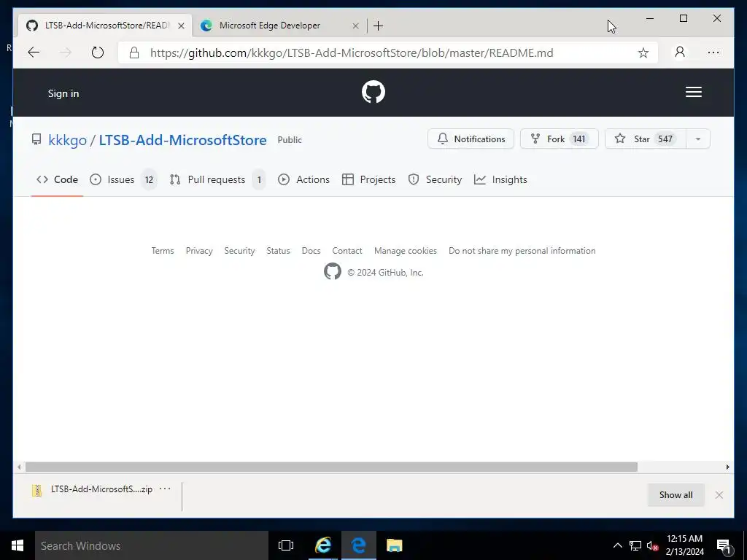Close the downloads bar
The image size is (747, 560).
click(x=719, y=495)
